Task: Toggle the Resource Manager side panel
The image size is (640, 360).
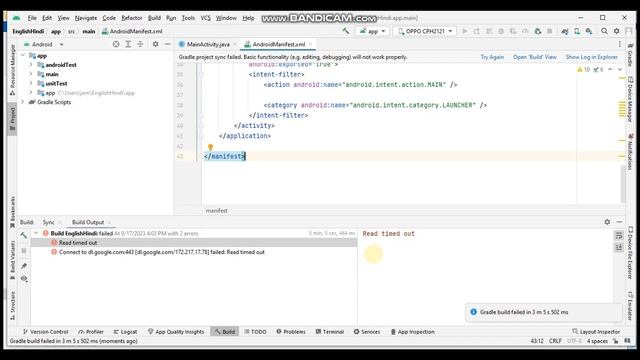Action: point(12,70)
